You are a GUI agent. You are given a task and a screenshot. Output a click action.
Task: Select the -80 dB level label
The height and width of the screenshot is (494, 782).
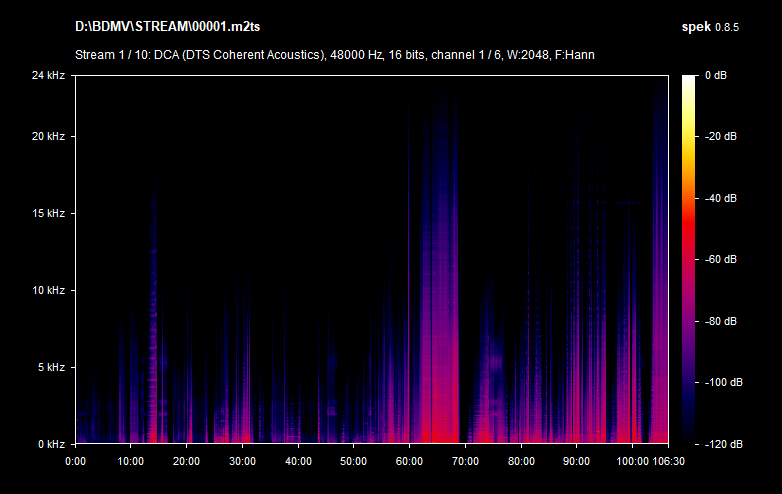pyautogui.click(x=720, y=322)
